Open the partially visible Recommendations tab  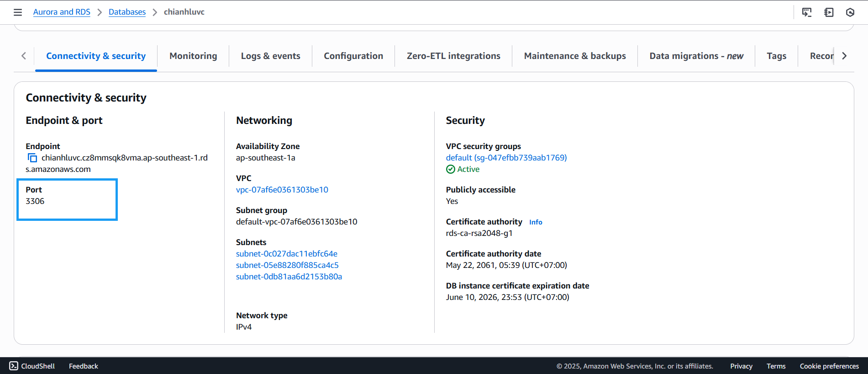coord(821,56)
